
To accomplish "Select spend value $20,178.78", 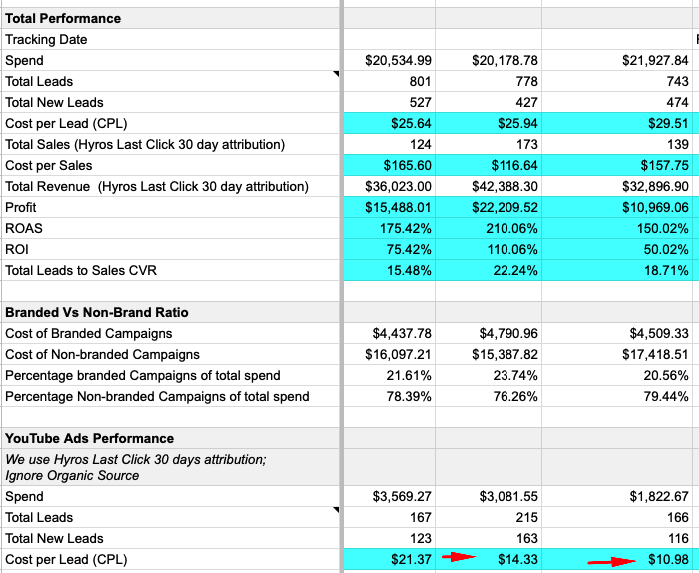I will click(x=489, y=60).
